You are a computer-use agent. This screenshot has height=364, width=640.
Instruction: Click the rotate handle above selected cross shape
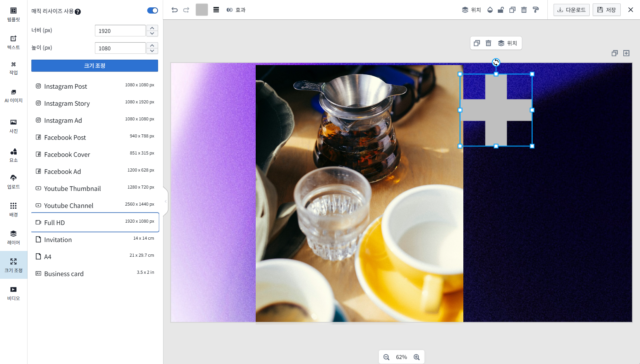496,62
